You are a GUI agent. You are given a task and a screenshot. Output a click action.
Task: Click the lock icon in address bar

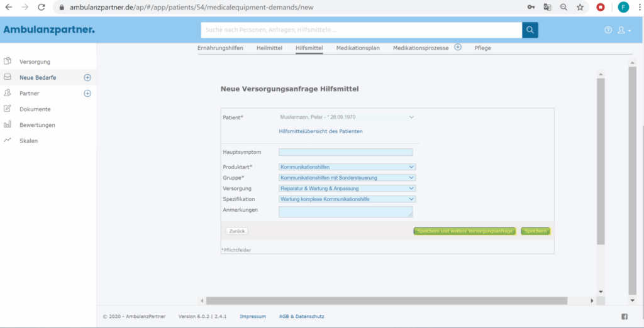click(62, 8)
